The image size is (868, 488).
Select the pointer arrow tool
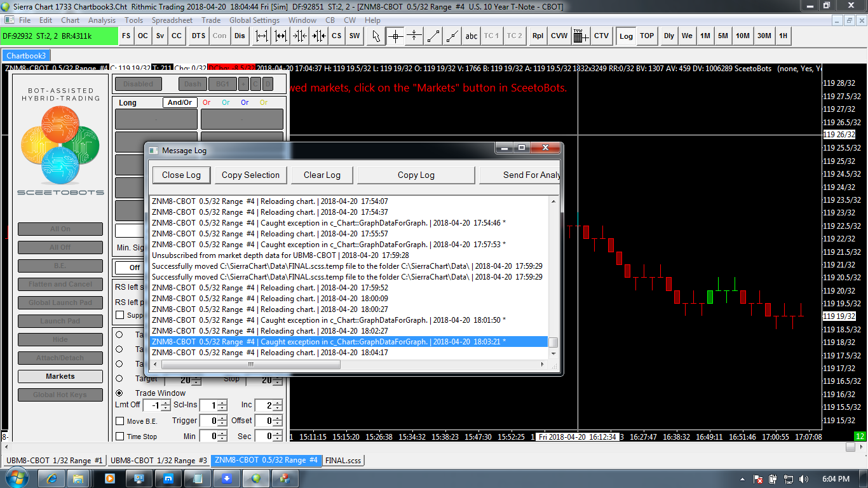point(376,36)
